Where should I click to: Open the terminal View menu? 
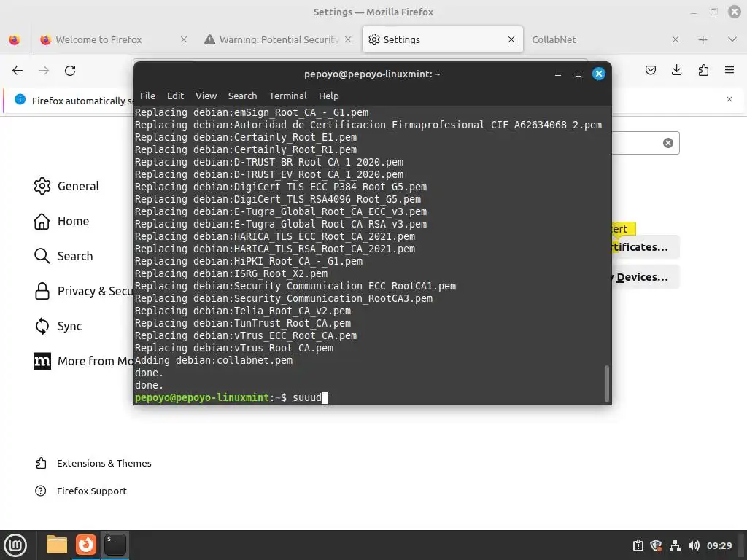pos(206,96)
